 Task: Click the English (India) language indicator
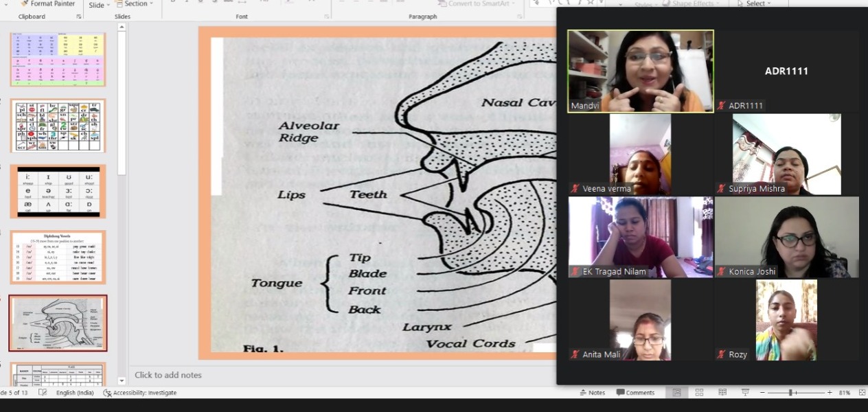pos(76,393)
